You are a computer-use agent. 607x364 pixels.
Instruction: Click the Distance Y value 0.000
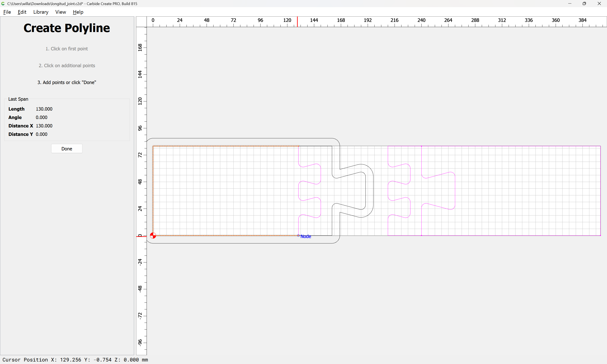42,134
